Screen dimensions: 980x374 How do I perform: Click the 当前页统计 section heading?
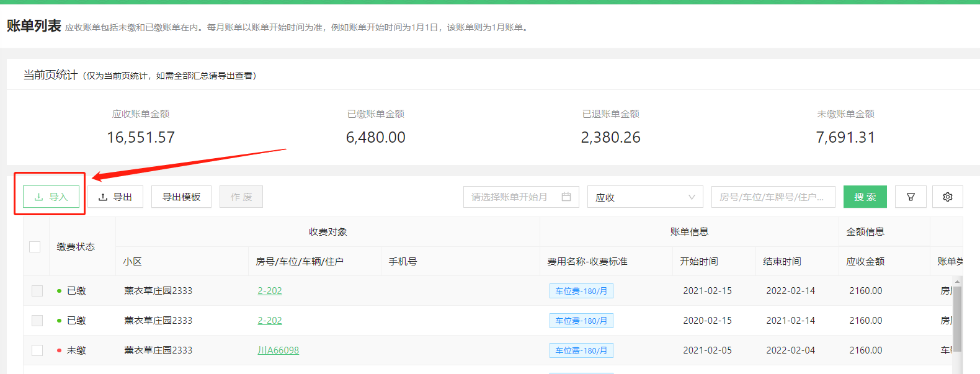pos(50,75)
